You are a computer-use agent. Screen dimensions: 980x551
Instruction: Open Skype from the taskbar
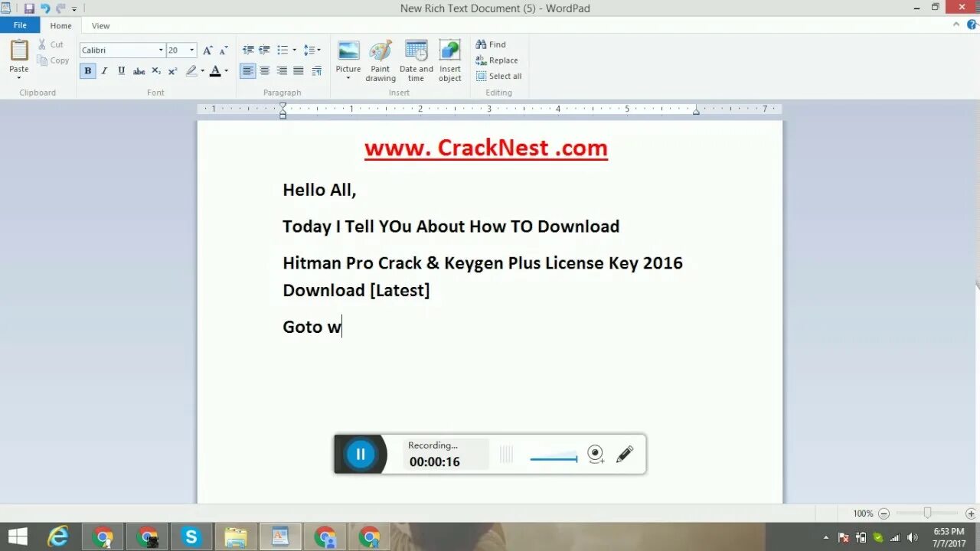191,537
